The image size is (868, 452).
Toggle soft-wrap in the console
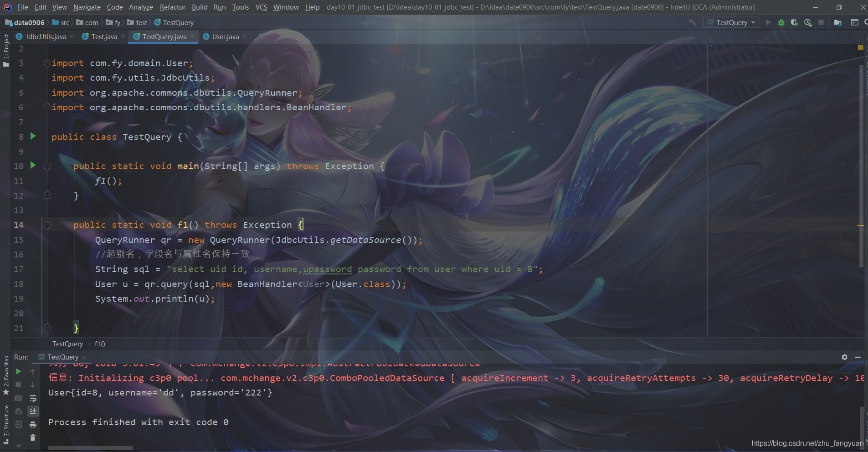coord(33,398)
